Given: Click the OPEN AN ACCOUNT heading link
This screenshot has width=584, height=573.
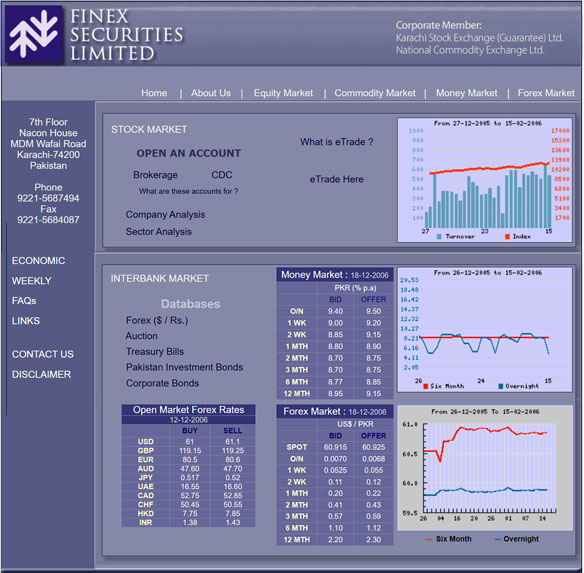Looking at the screenshot, I should coord(188,153).
